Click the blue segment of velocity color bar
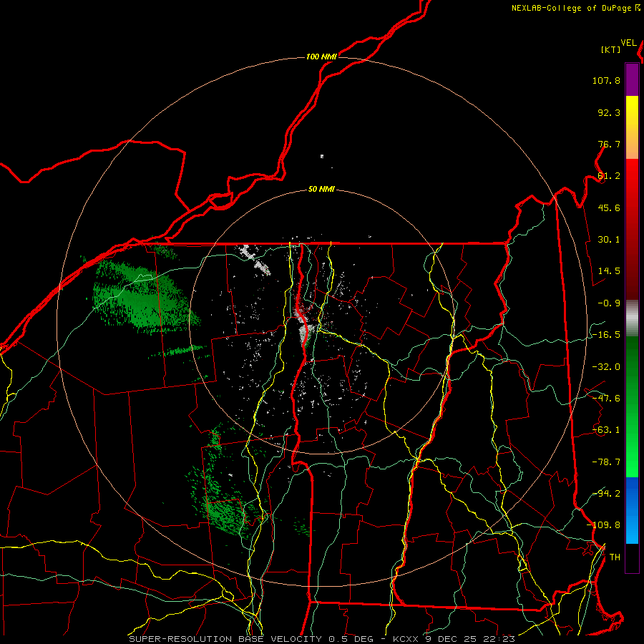 click(632, 510)
